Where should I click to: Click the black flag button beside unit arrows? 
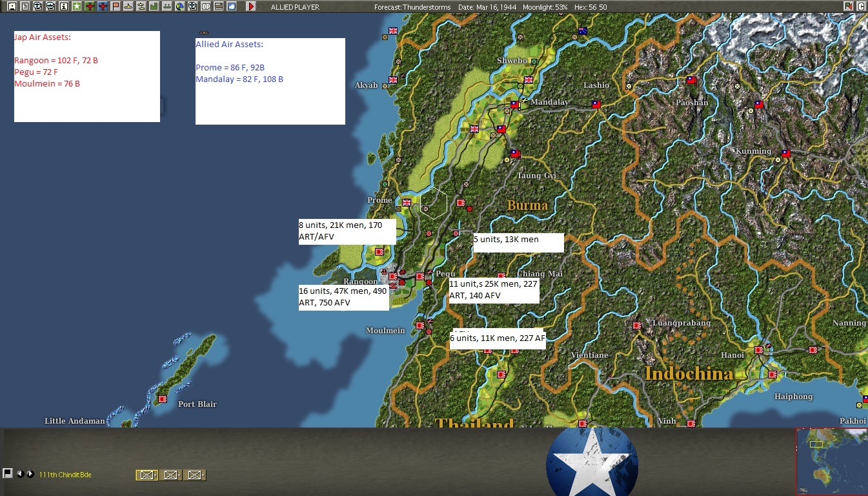tap(8, 473)
